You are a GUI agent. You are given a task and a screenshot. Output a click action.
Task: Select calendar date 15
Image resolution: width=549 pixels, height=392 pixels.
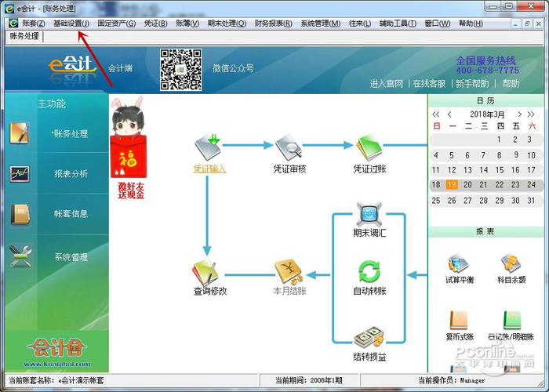pos(500,170)
